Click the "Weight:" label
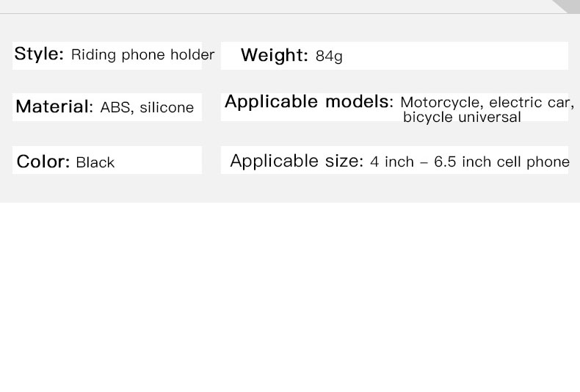580x392 pixels. click(x=274, y=56)
